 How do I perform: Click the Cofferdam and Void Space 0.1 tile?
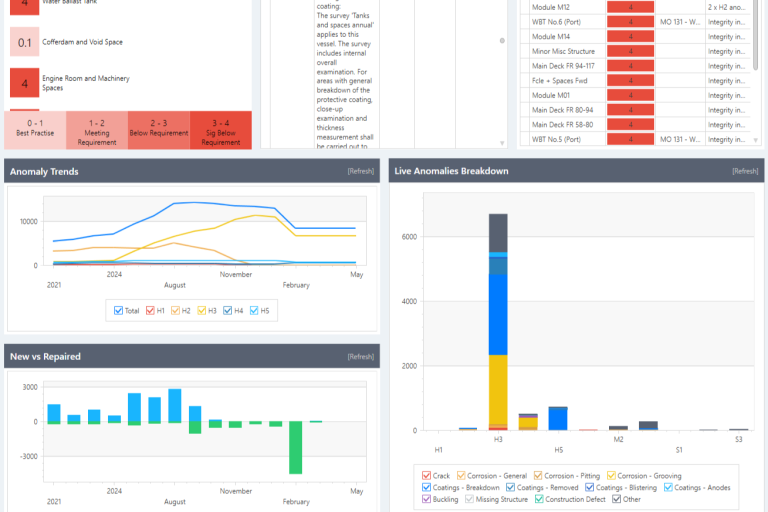tap(24, 42)
